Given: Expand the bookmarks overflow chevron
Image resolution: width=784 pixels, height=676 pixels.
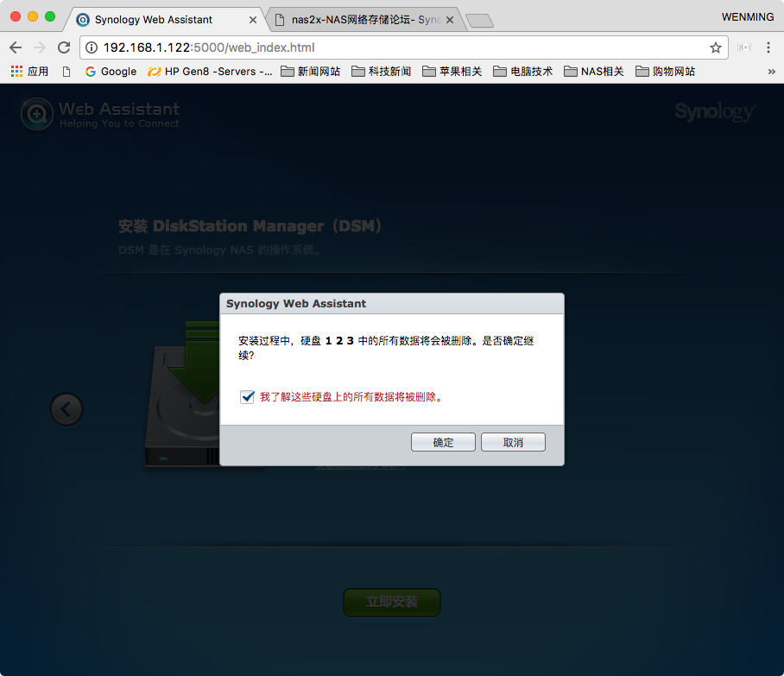Looking at the screenshot, I should pyautogui.click(x=771, y=72).
